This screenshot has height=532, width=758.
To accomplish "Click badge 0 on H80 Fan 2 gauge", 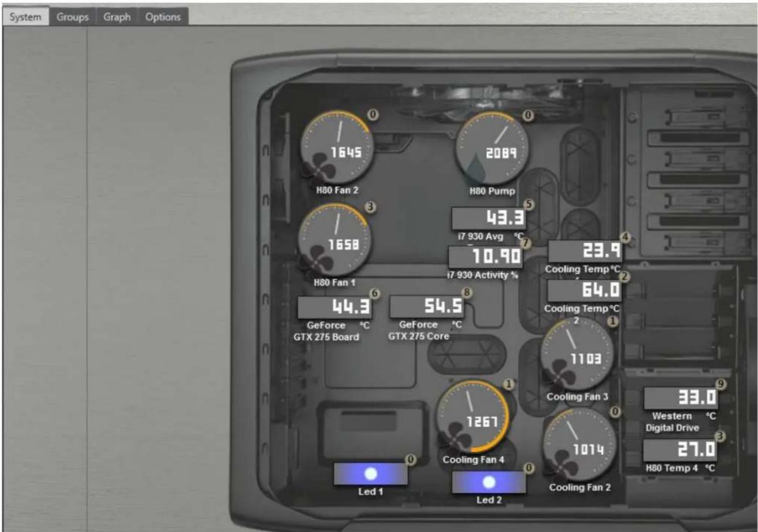I will [373, 114].
